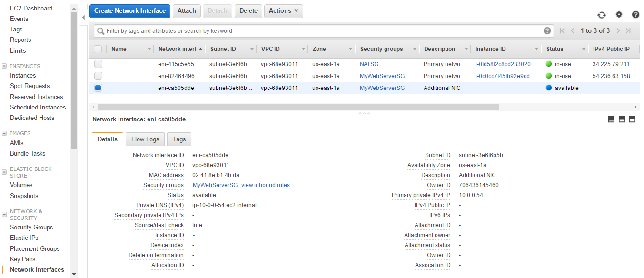
Task: Collapse the INSTANCES sidebar section
Action: [5, 66]
